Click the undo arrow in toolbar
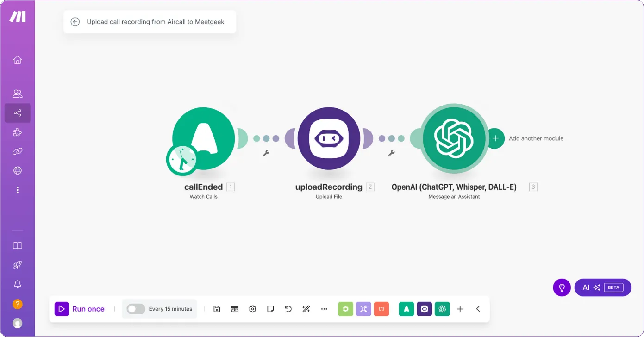This screenshot has width=644, height=337. [288, 309]
